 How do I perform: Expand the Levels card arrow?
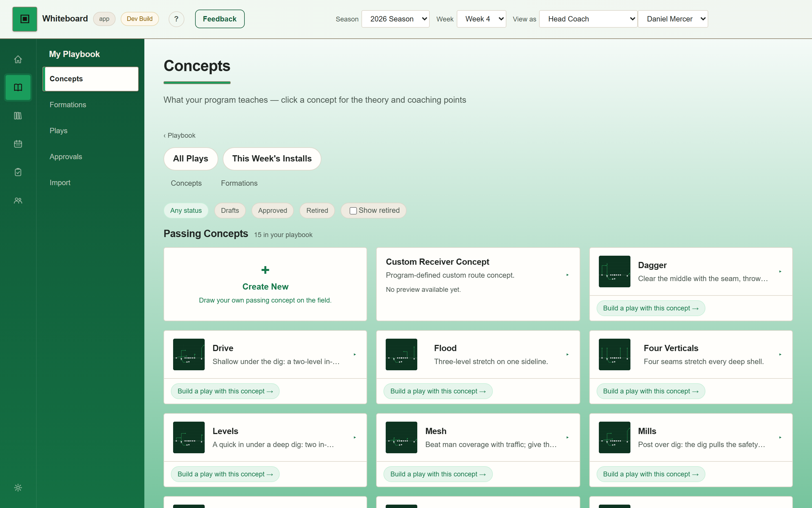pos(355,437)
